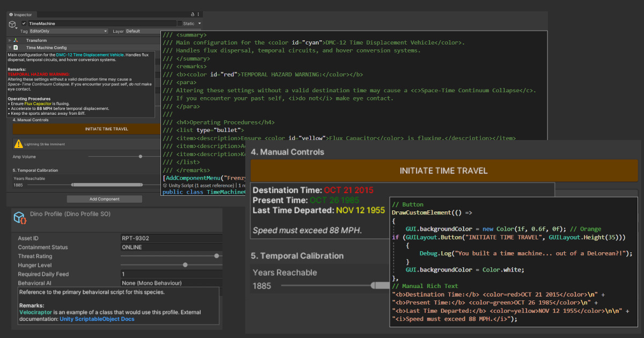The image size is (644, 338).
Task: Click the red OCT 21 2015 destination time
Action: click(x=348, y=190)
